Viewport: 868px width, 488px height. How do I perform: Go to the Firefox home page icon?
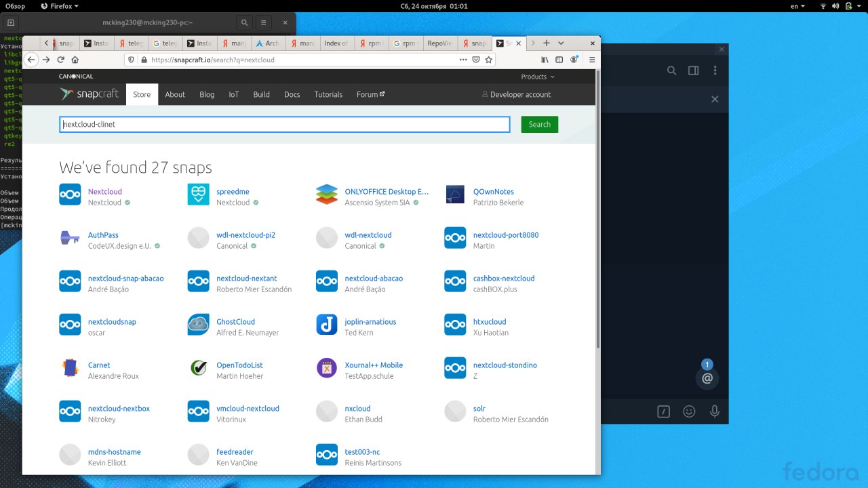tap(75, 60)
